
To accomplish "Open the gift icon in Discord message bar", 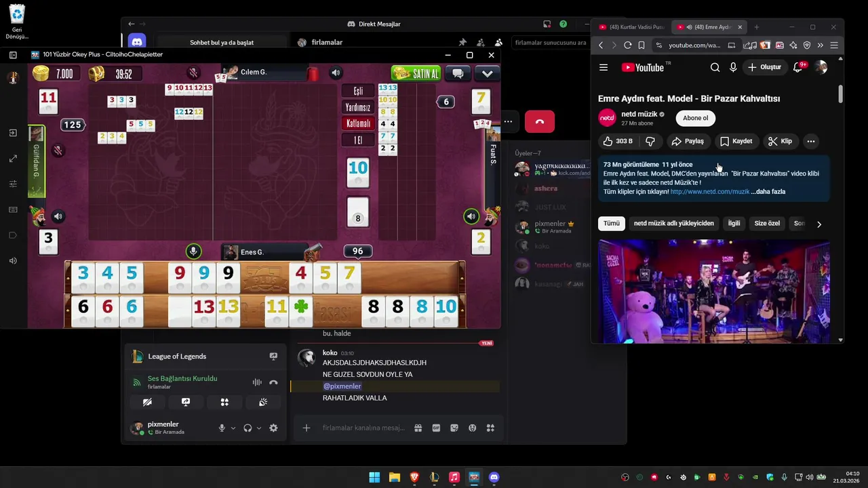I will coord(418,428).
